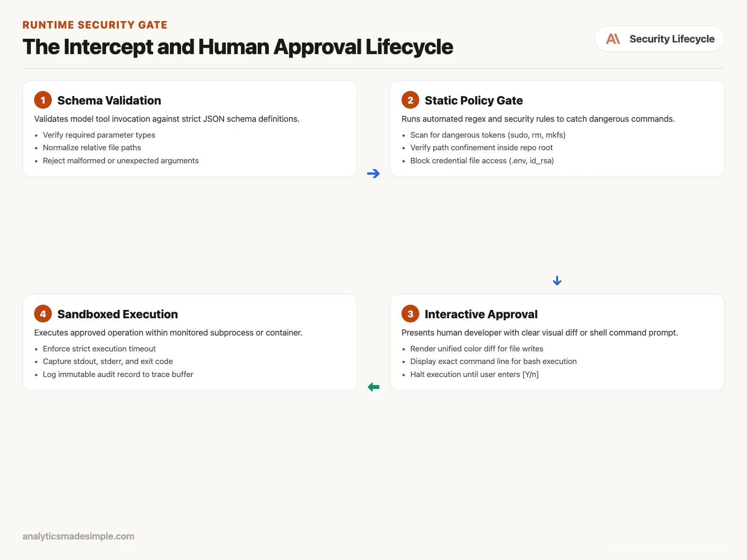Click the "Interactive Approval" heading
The width and height of the screenshot is (747, 560).
[x=481, y=314]
